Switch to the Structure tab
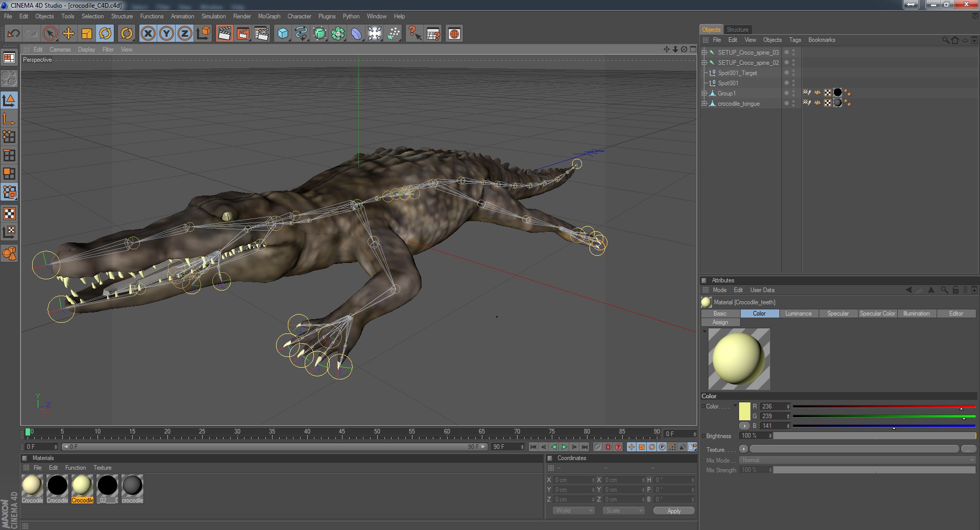 tap(738, 30)
